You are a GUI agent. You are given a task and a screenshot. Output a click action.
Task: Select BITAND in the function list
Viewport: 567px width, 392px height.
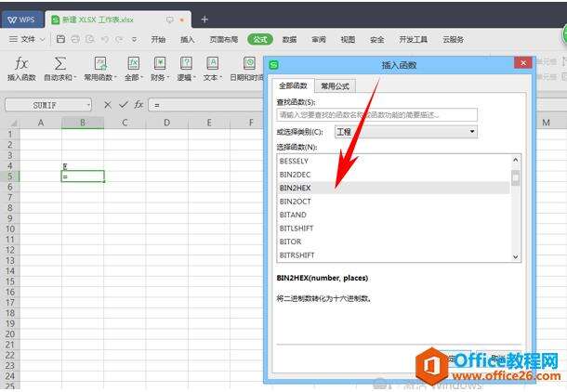click(x=293, y=215)
